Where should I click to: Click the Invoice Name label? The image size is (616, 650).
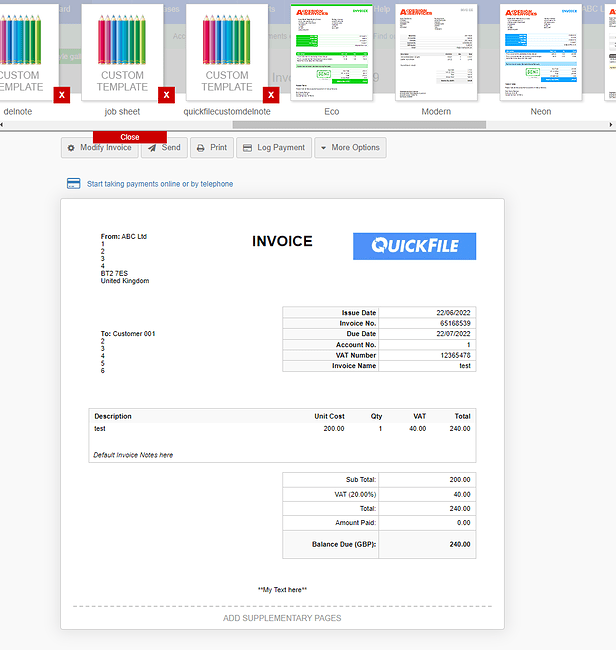(x=354, y=366)
